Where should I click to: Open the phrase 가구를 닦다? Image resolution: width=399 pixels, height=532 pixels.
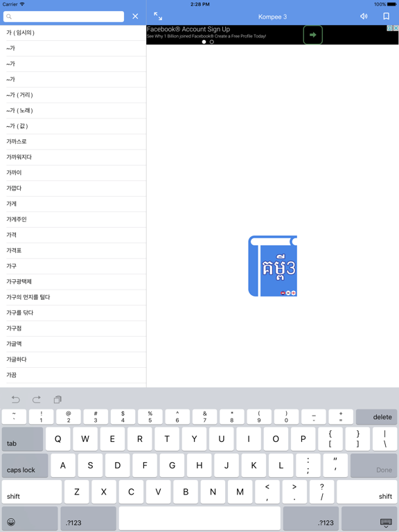[73, 313]
